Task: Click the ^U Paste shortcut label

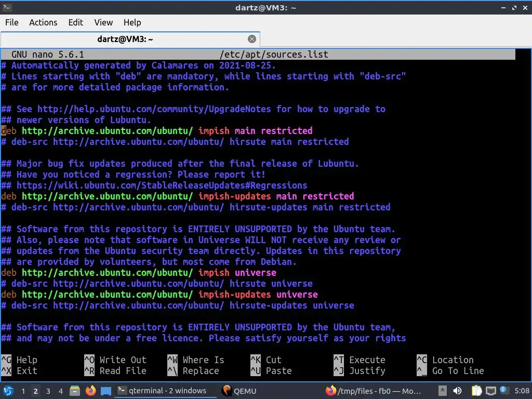Action: point(271,371)
